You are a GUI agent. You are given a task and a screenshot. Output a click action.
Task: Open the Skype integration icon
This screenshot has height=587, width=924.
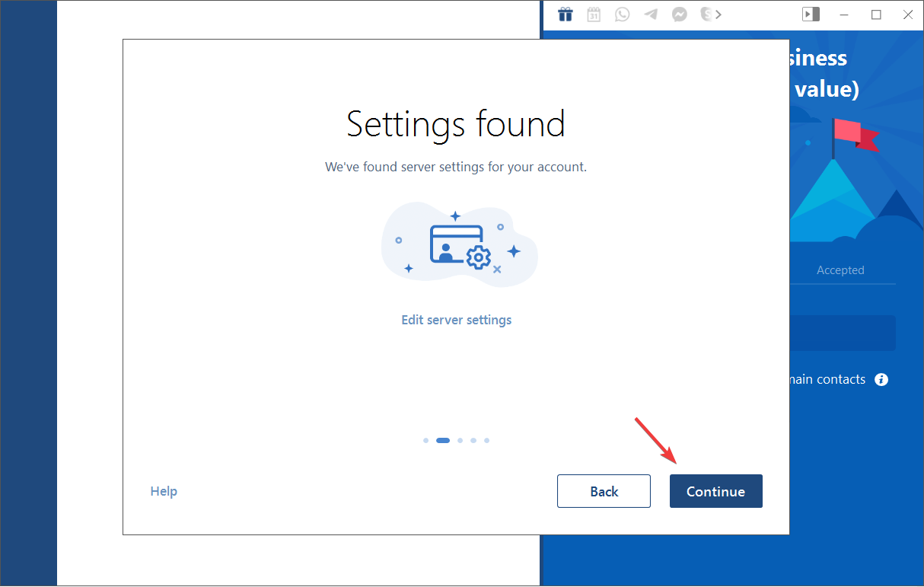(x=706, y=14)
